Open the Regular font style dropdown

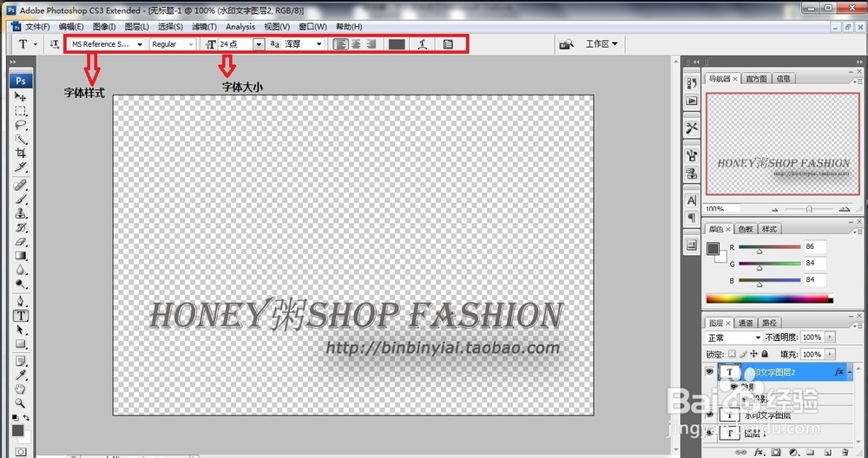point(192,44)
